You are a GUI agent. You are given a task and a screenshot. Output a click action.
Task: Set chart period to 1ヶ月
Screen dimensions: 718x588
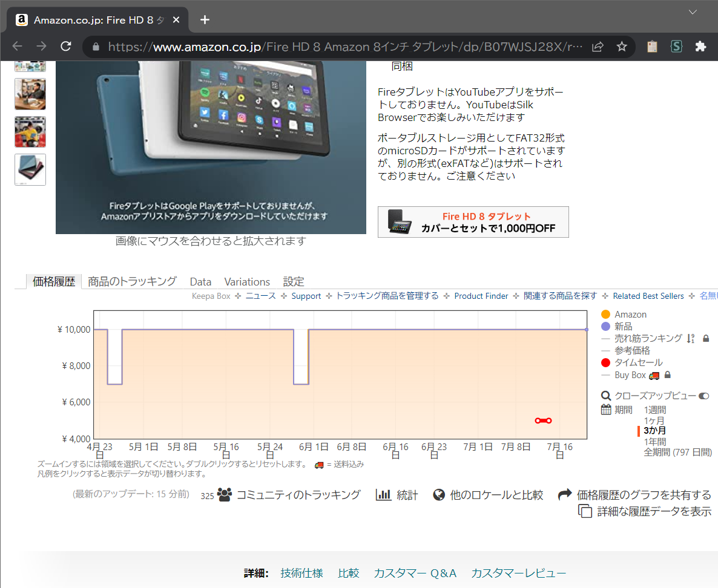click(x=654, y=420)
